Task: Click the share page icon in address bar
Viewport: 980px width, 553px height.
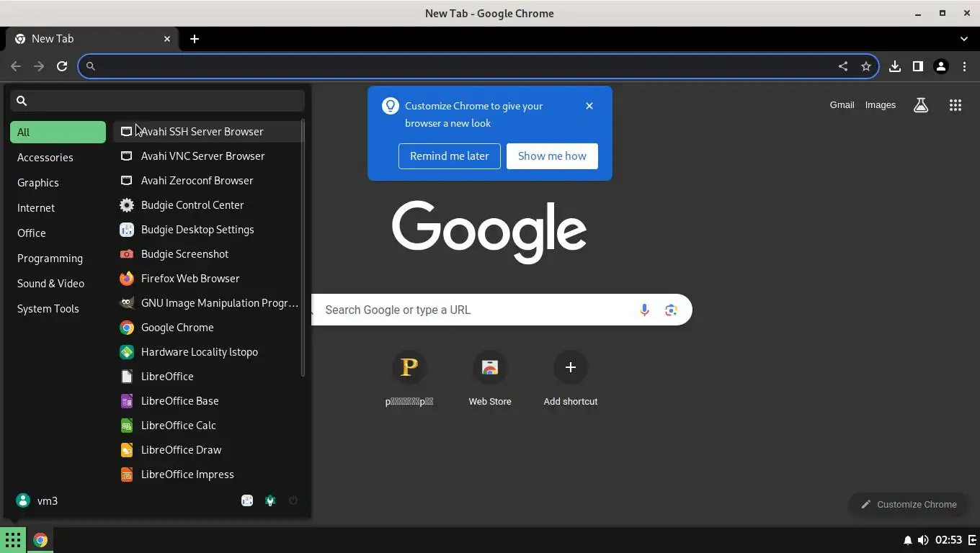Action: [842, 66]
